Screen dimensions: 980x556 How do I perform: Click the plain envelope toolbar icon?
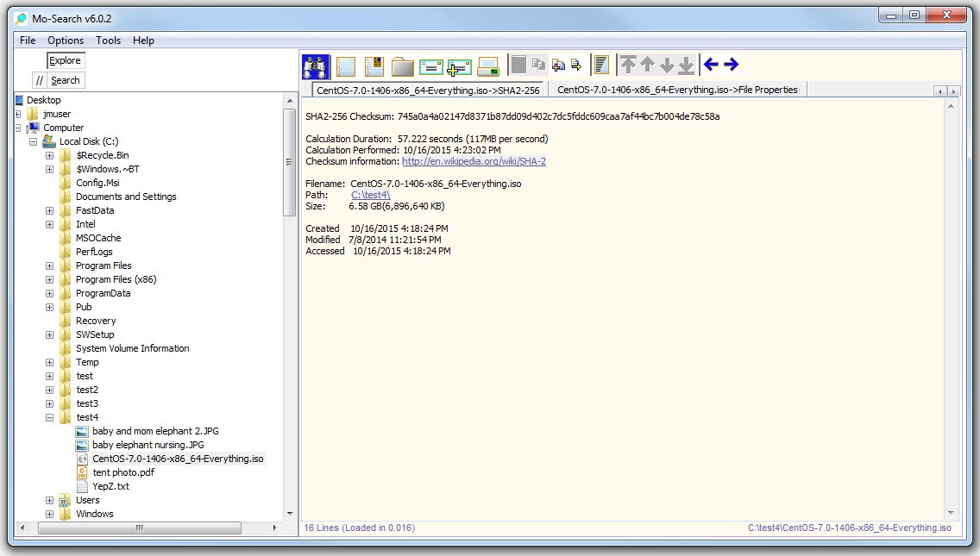tap(430, 67)
